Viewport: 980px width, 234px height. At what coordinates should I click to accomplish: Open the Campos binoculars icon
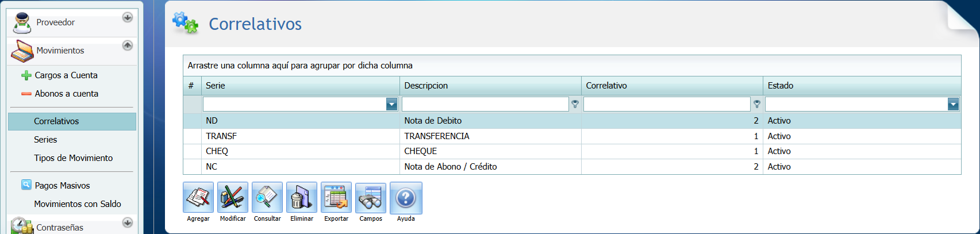[x=371, y=197]
